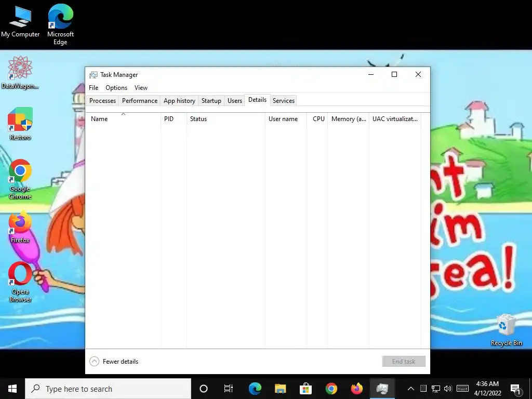
Task: Sort by the User name column
Action: [x=286, y=119]
